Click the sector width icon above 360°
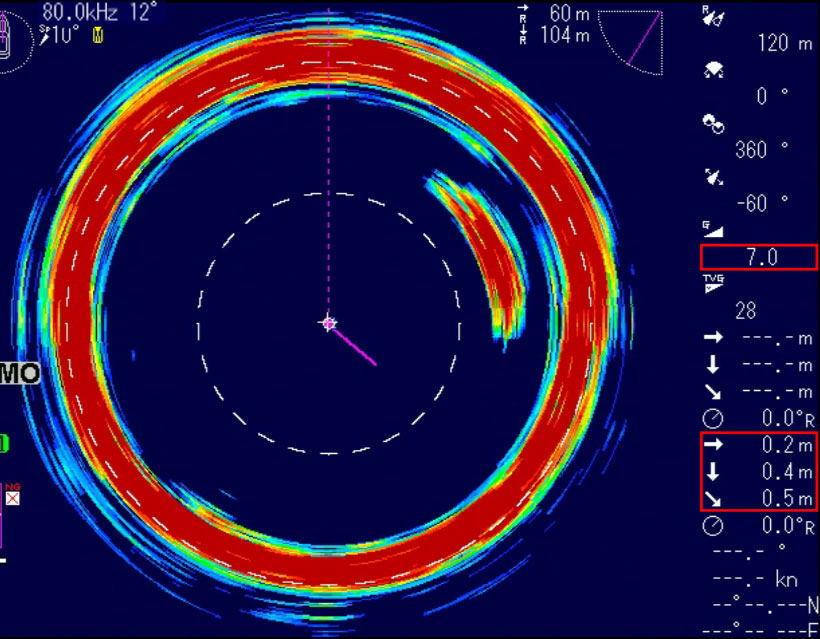Image resolution: width=820 pixels, height=639 pixels. (x=714, y=124)
